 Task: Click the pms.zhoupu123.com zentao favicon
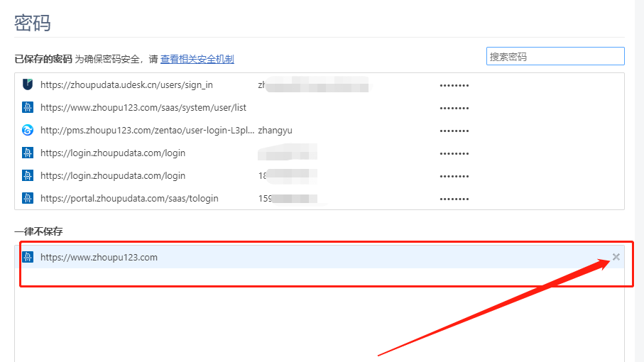(28, 130)
